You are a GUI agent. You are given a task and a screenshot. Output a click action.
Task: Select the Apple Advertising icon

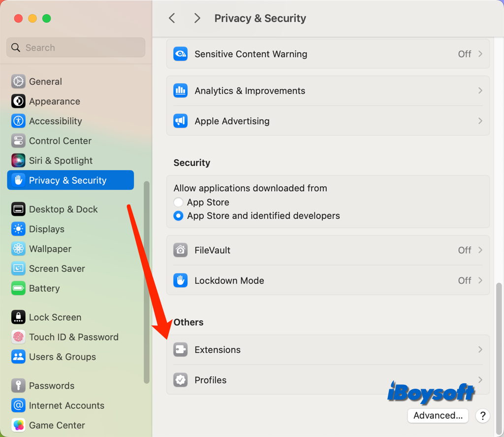point(181,121)
